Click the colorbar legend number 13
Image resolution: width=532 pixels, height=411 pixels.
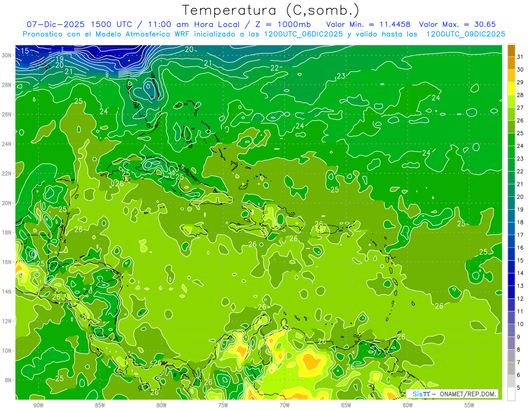click(x=520, y=286)
